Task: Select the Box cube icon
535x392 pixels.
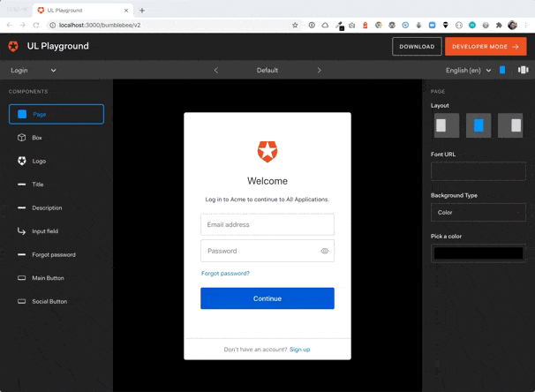Action: click(21, 138)
